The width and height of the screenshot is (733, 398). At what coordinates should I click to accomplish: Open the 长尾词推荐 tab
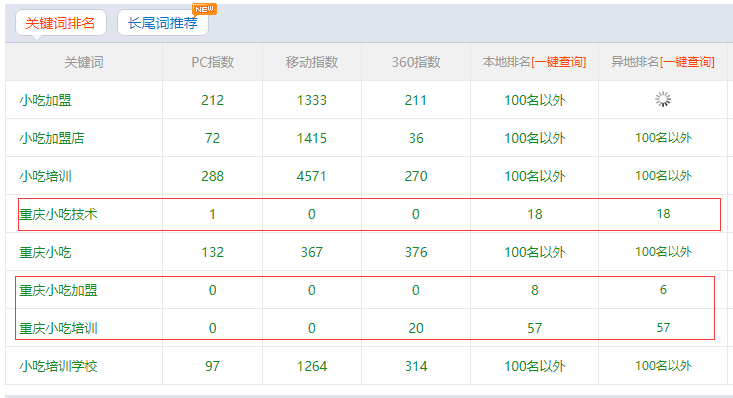[163, 23]
